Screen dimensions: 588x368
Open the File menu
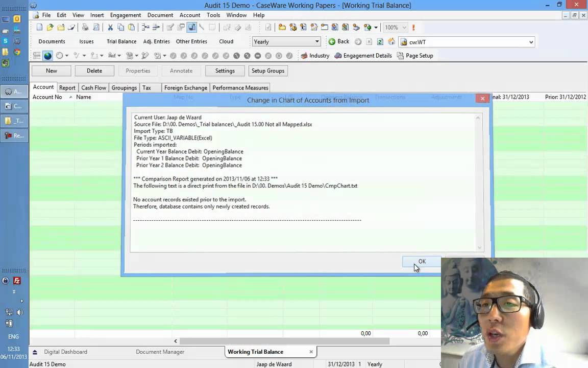[x=46, y=15]
